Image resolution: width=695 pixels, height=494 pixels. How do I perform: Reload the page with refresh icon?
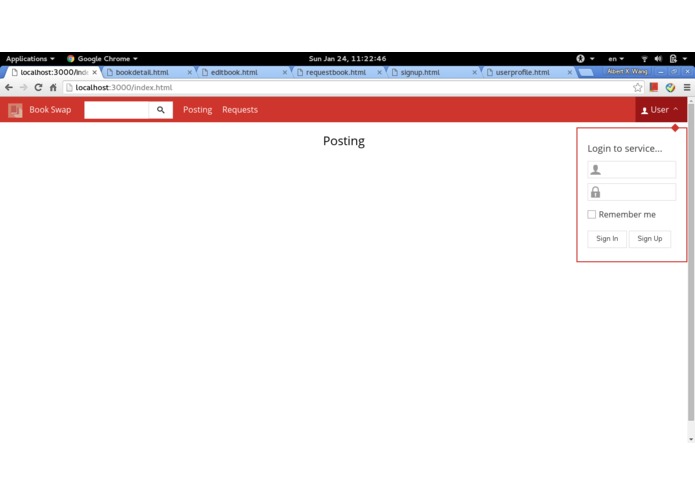click(x=39, y=87)
